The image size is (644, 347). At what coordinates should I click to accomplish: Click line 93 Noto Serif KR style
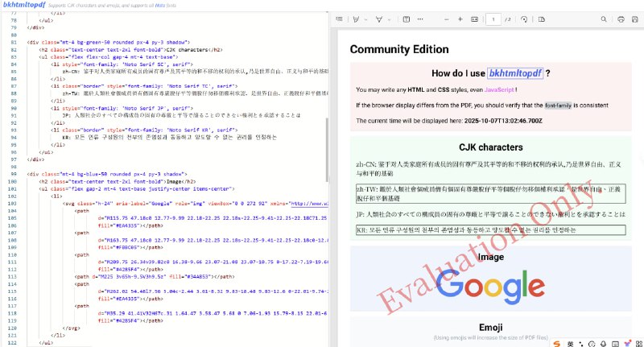(x=144, y=130)
